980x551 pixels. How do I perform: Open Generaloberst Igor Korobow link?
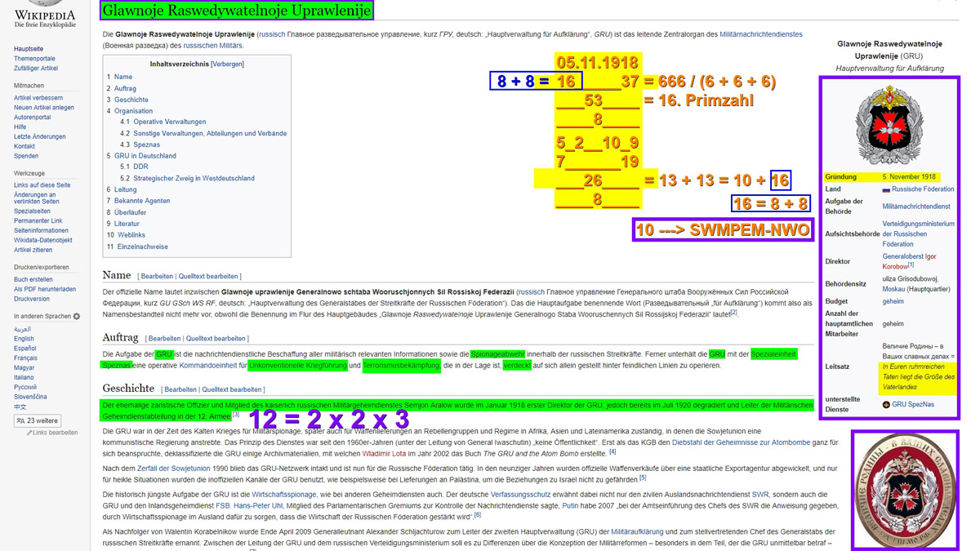[x=909, y=261]
